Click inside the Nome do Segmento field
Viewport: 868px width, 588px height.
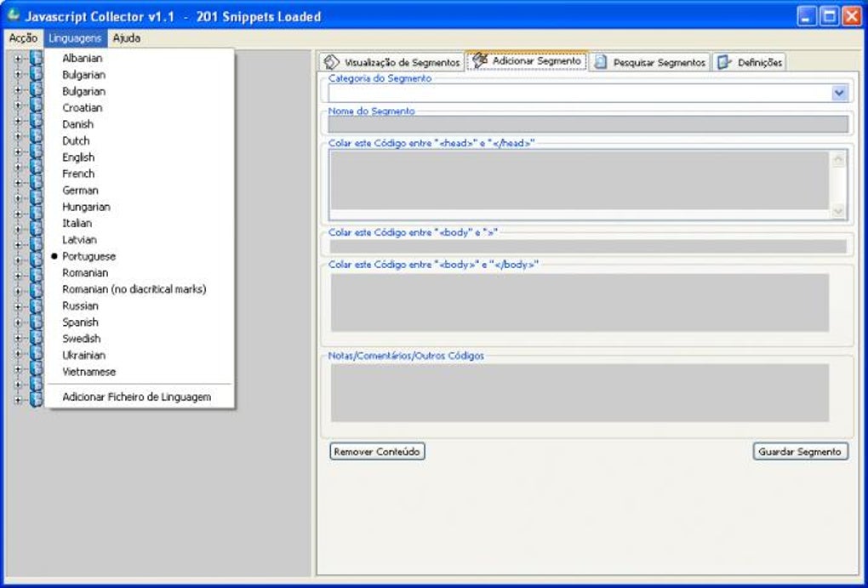click(587, 123)
